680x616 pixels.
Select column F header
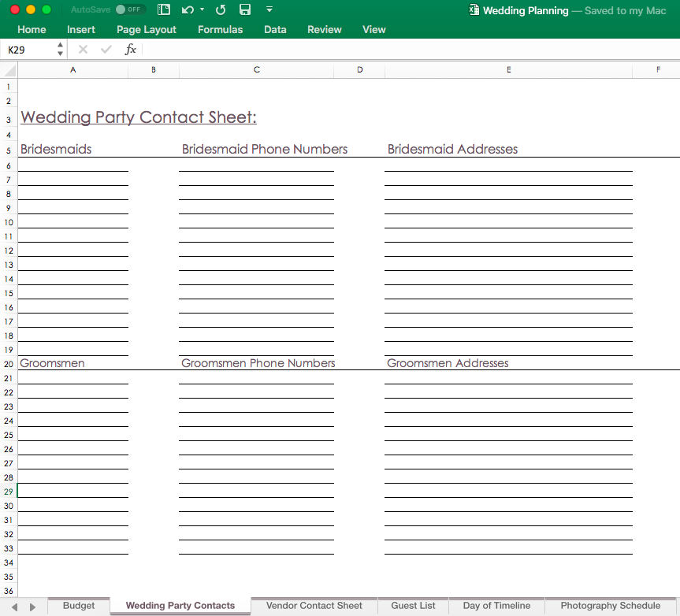click(657, 70)
